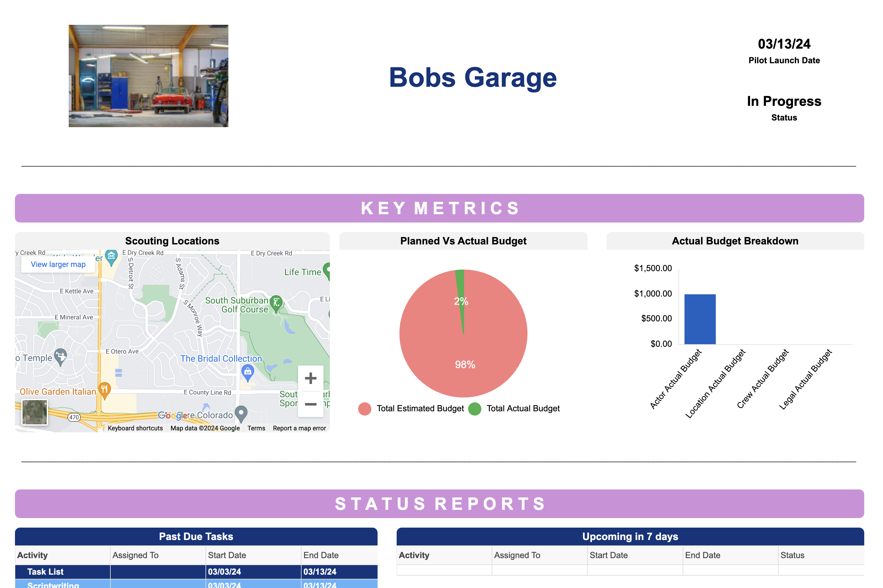The width and height of the screenshot is (883, 588).
Task: Click the gray Colorado location pin
Action: 241,413
